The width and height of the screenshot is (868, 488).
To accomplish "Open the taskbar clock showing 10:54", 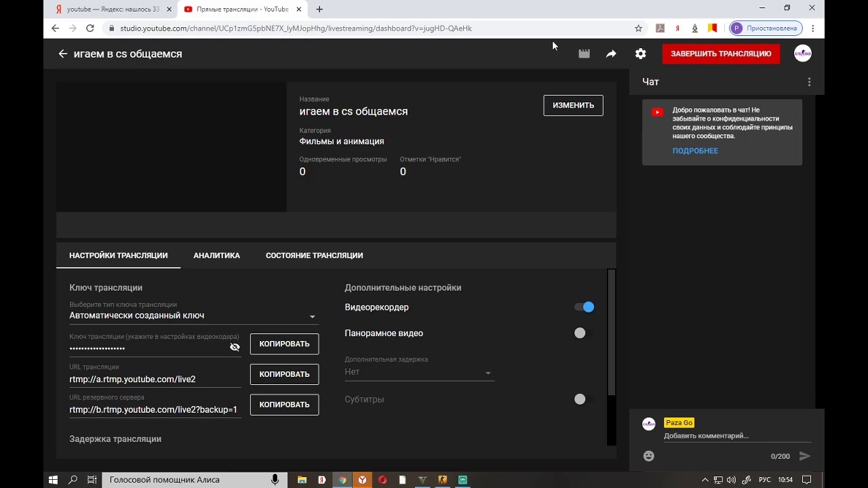I will 785,480.
